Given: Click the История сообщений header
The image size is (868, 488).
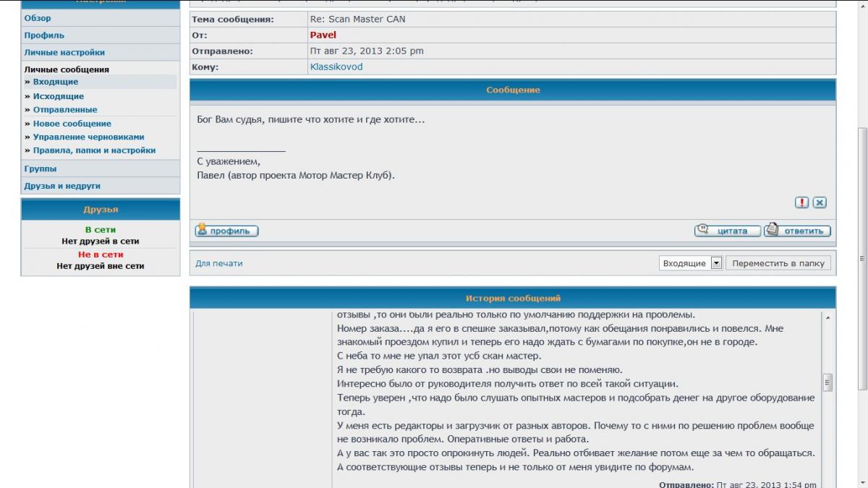Looking at the screenshot, I should tap(513, 298).
